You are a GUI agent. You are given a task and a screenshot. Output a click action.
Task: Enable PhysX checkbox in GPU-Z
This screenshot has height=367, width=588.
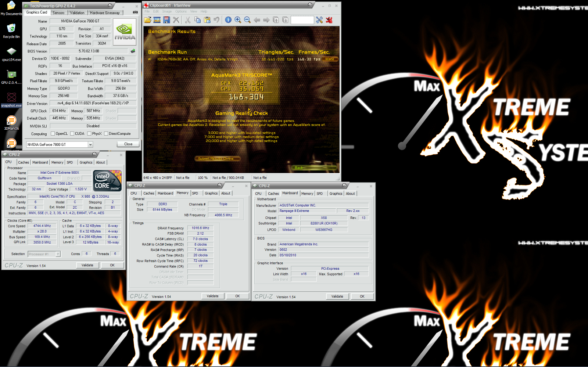[89, 134]
